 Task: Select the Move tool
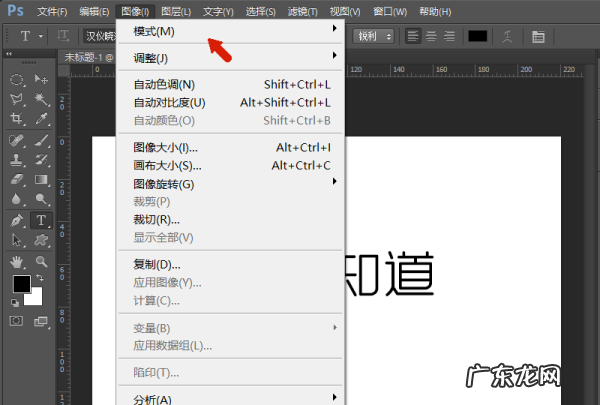click(42, 79)
